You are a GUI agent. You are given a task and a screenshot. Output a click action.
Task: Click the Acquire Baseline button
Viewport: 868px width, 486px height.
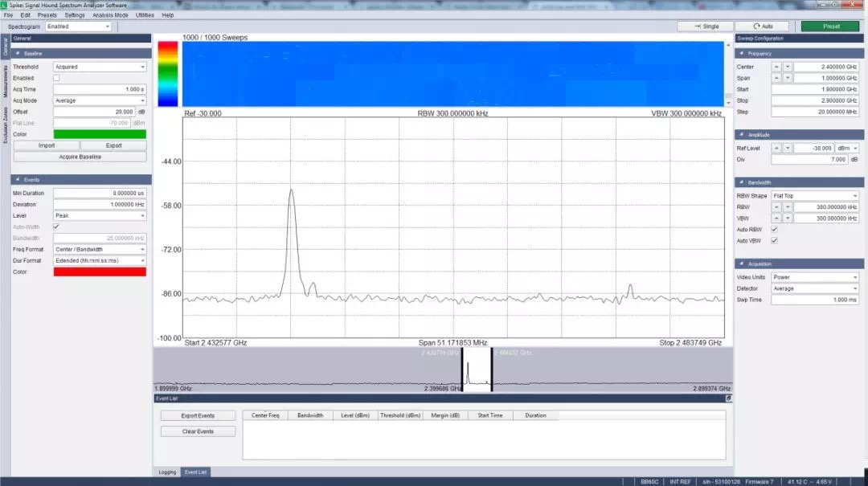click(80, 157)
